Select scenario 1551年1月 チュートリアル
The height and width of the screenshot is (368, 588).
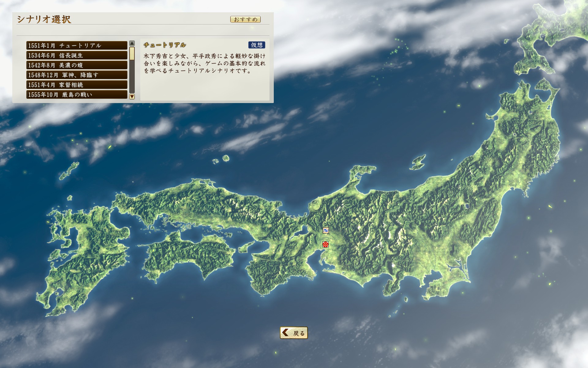(77, 45)
